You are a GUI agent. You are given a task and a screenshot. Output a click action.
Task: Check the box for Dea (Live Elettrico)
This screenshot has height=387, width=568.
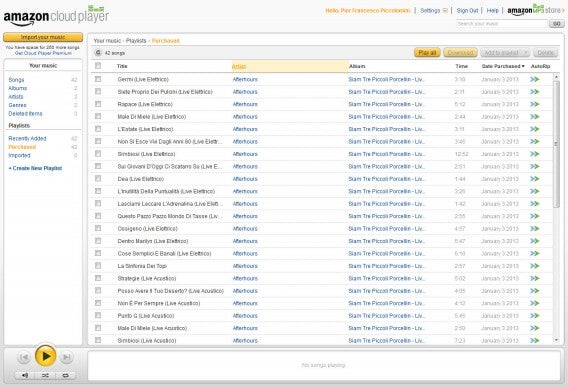(98, 178)
